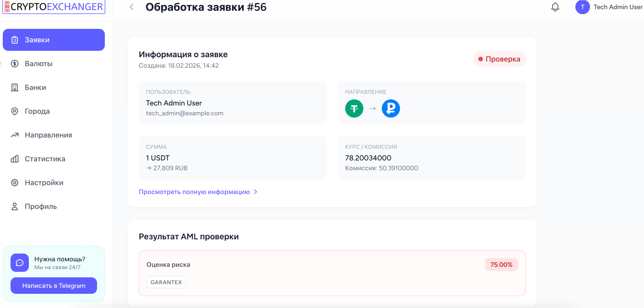This screenshot has width=644, height=308.
Task: Click the Tech Admin User avatar
Action: click(582, 7)
